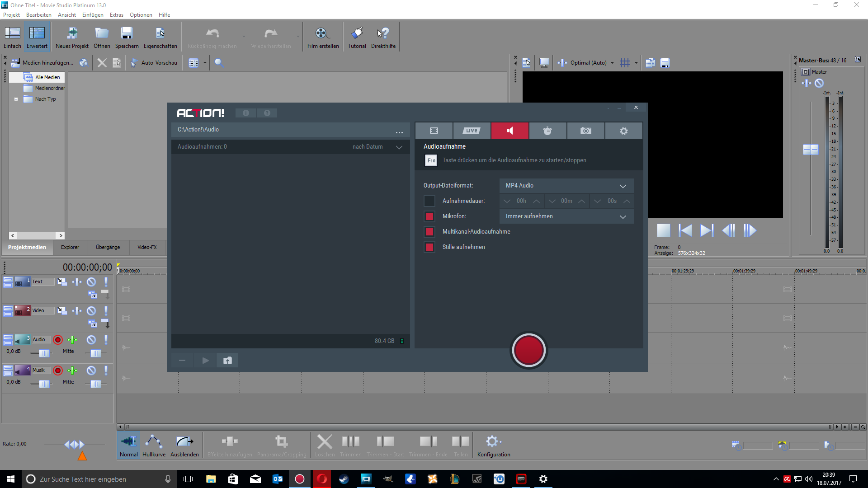
Task: Go to start of preview
Action: pyautogui.click(x=685, y=230)
